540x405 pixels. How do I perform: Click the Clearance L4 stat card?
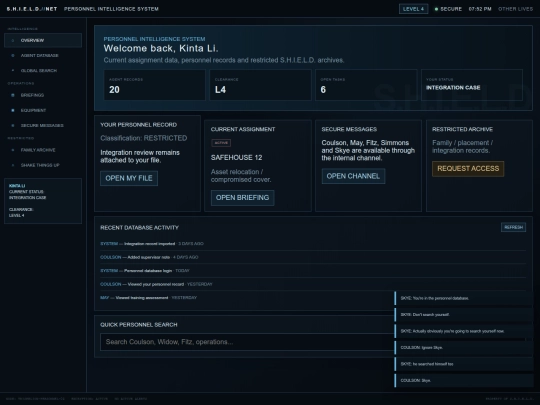tap(260, 85)
